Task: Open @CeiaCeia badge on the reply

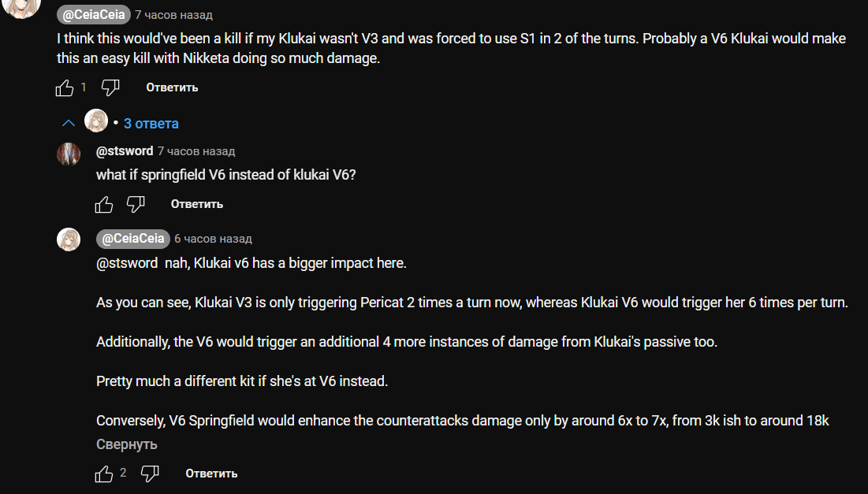Action: tap(133, 239)
